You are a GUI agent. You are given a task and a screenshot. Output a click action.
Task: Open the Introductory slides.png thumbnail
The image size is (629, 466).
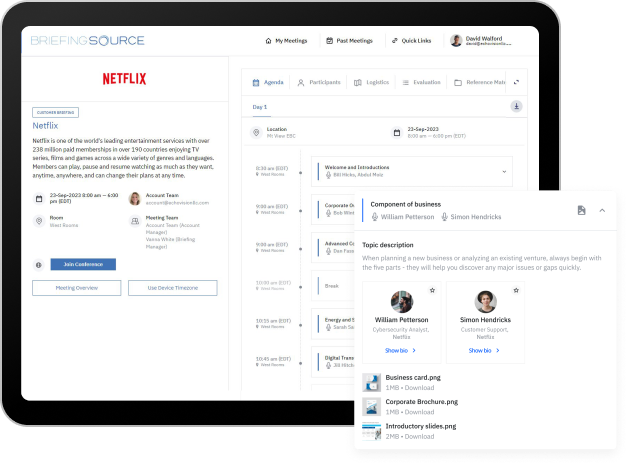pos(371,431)
